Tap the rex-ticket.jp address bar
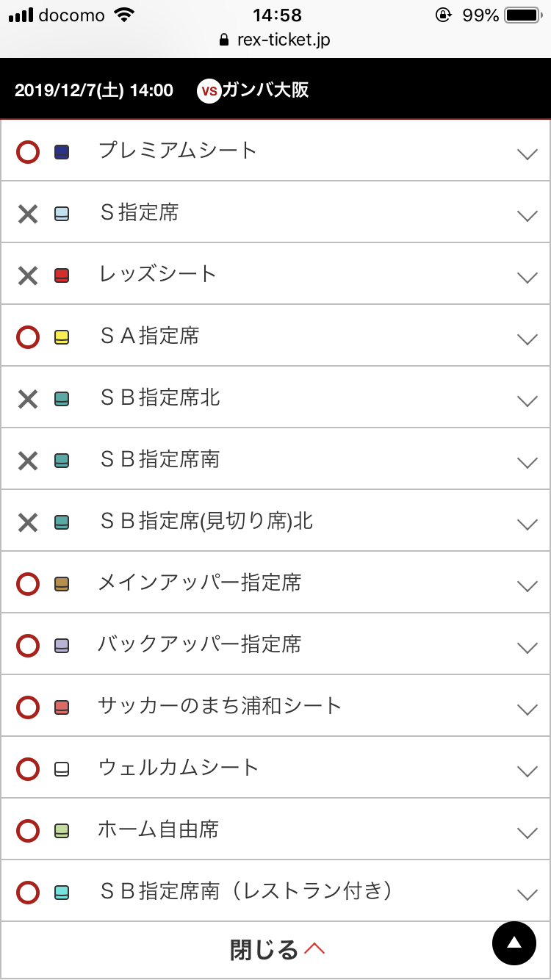Image resolution: width=551 pixels, height=980 pixels. pyautogui.click(x=275, y=40)
